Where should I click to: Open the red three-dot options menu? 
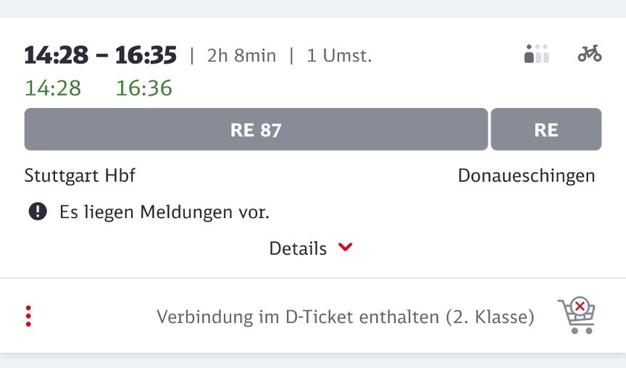[28, 317]
